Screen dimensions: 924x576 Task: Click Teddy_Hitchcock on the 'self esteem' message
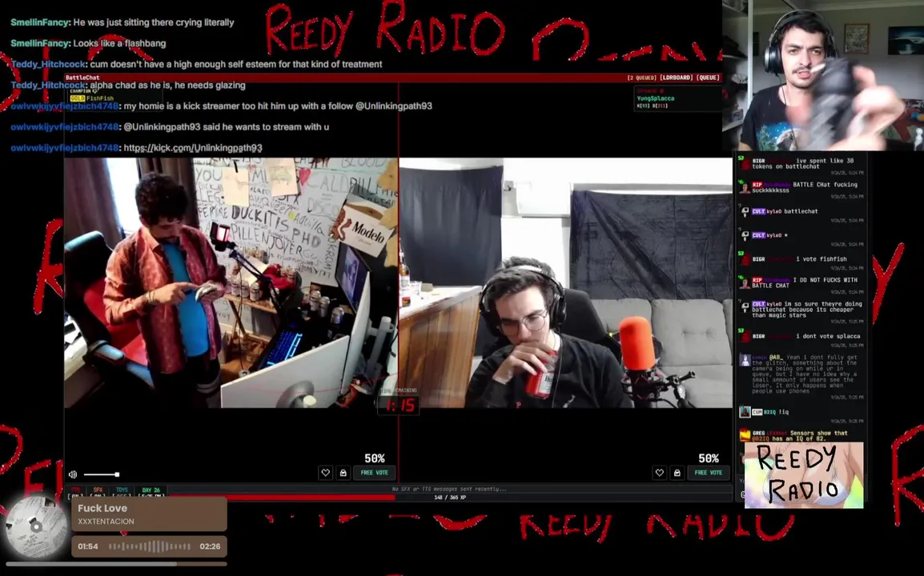(49, 64)
